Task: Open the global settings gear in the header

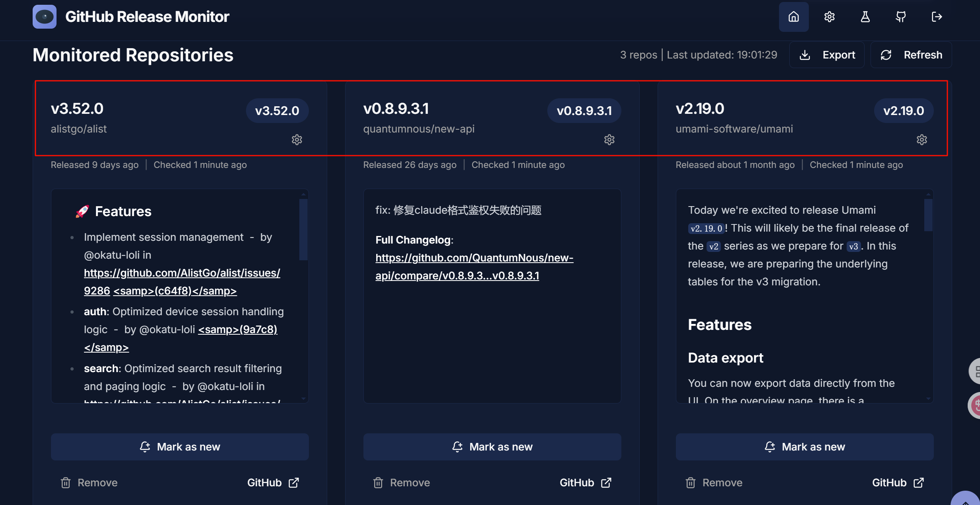Action: pyautogui.click(x=830, y=17)
